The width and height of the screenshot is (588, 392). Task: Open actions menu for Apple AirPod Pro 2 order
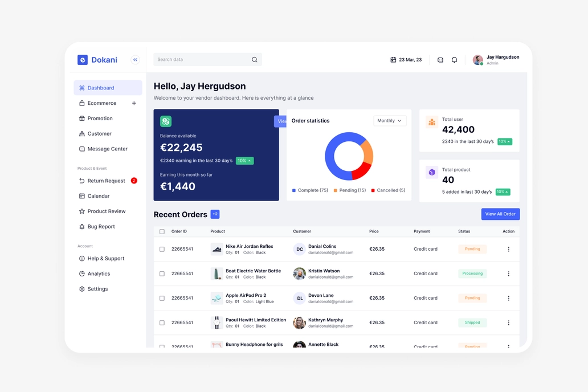tap(508, 298)
